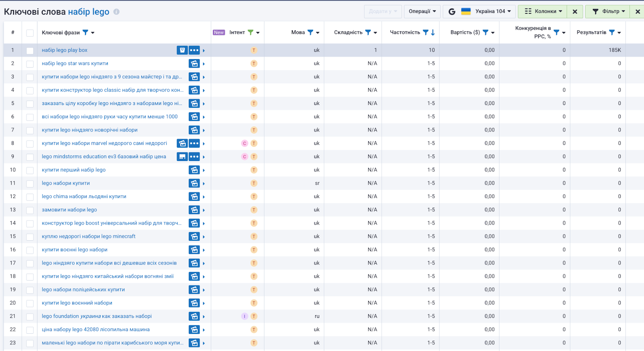Click the info icon next to title 'набір lego'

[116, 12]
